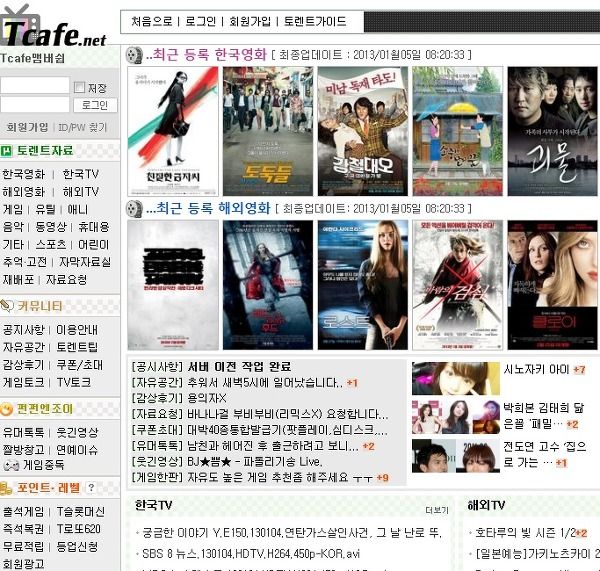Viewport: 600px width, 571px height.
Task: Open 토렌트가이드 in the top menu
Action: click(315, 21)
